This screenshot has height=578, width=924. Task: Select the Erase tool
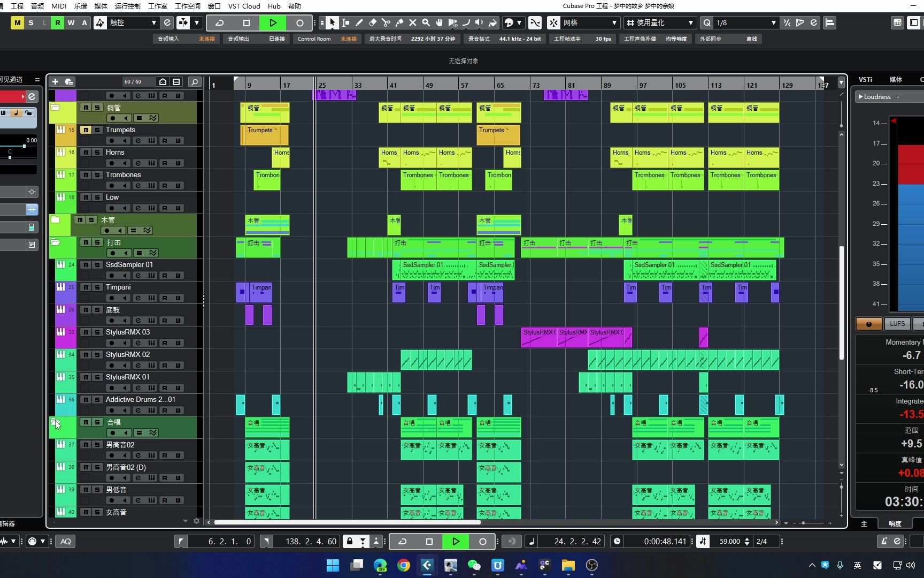[373, 22]
